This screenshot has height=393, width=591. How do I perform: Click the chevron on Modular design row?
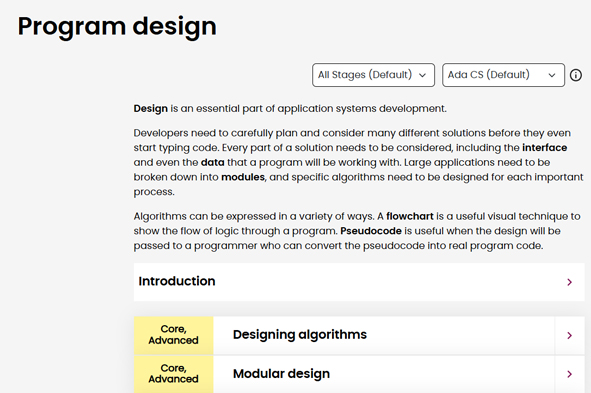(570, 374)
